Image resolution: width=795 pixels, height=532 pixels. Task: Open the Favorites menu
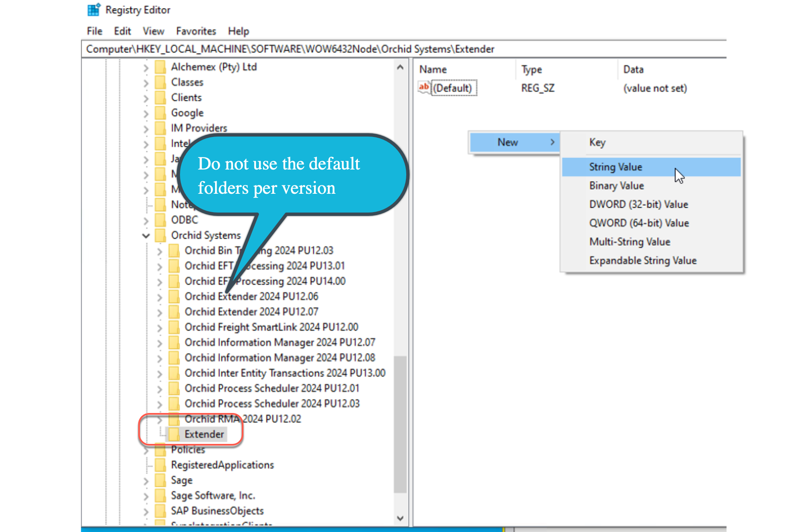click(196, 31)
